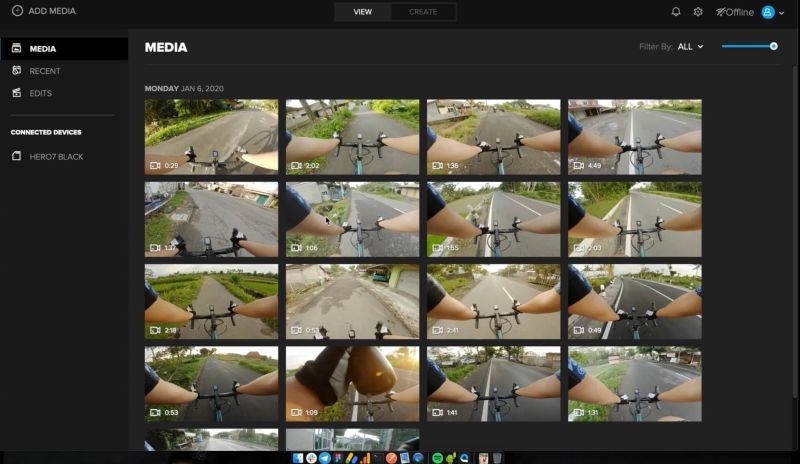This screenshot has width=800, height=464.
Task: Click the Recent sidebar icon
Action: coord(16,70)
